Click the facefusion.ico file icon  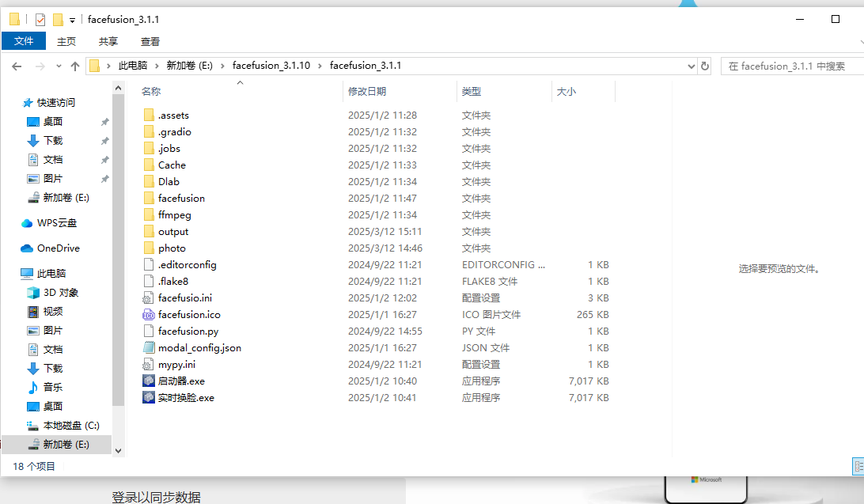pos(148,315)
